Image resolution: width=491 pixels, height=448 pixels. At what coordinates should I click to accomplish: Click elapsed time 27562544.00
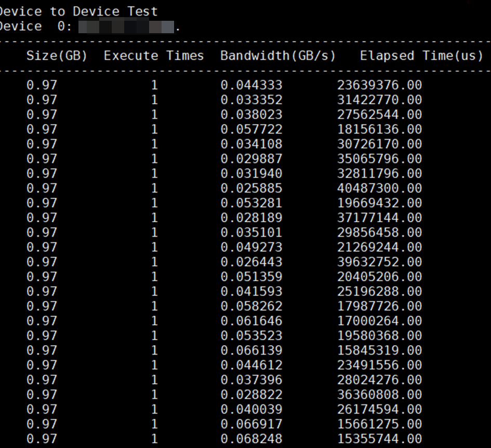pyautogui.click(x=379, y=115)
